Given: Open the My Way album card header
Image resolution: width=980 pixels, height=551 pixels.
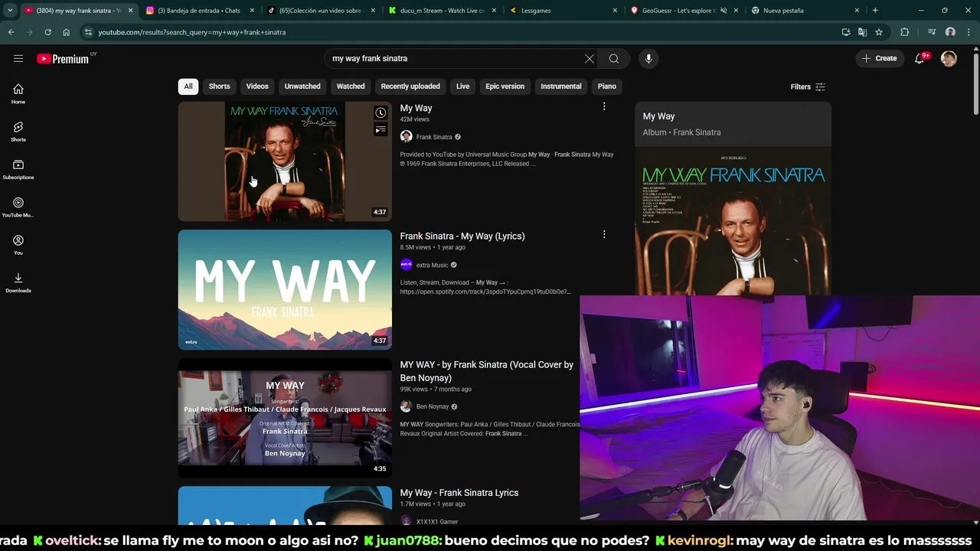Looking at the screenshot, I should [733, 124].
